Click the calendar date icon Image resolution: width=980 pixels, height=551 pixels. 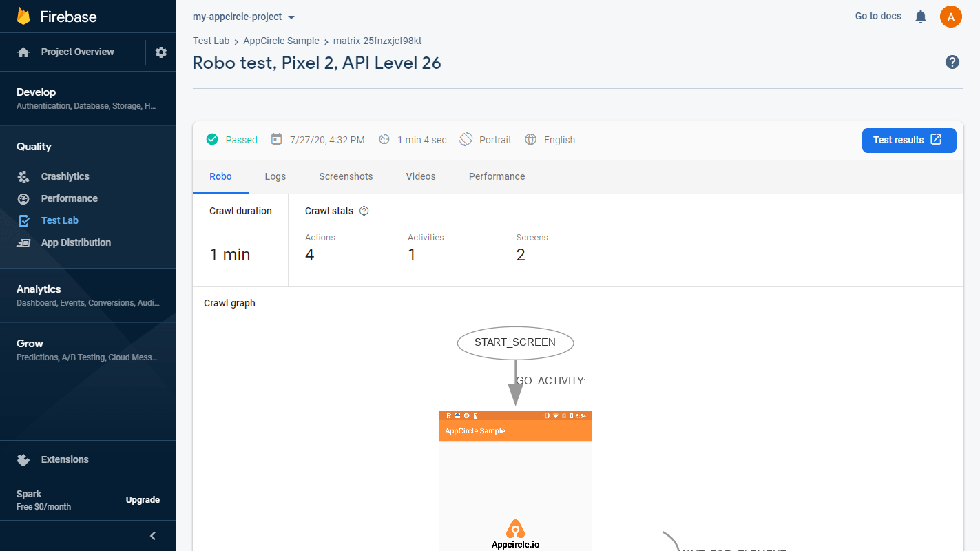point(276,139)
